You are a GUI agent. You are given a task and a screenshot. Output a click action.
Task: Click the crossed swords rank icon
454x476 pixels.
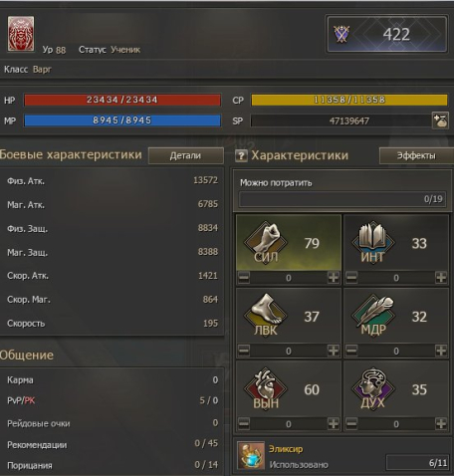(x=341, y=34)
